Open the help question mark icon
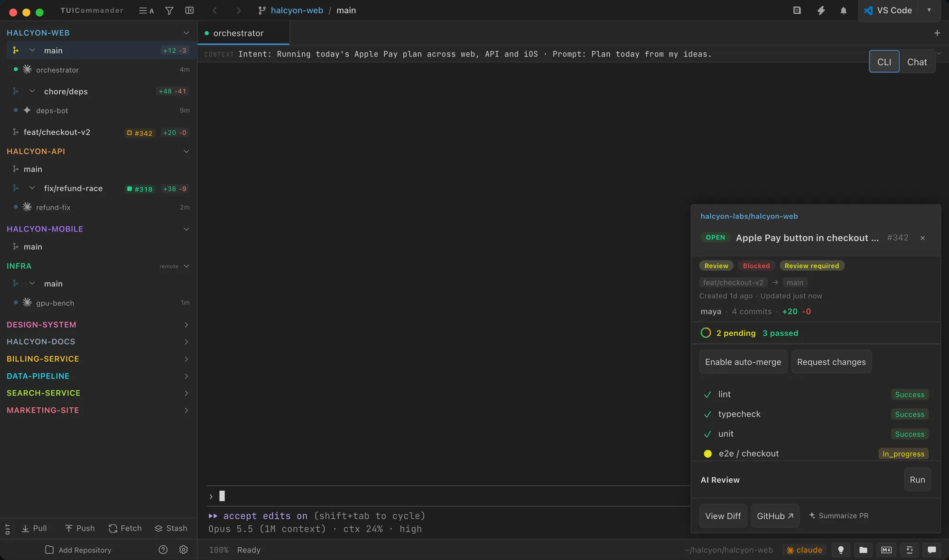949x560 pixels. click(x=163, y=550)
